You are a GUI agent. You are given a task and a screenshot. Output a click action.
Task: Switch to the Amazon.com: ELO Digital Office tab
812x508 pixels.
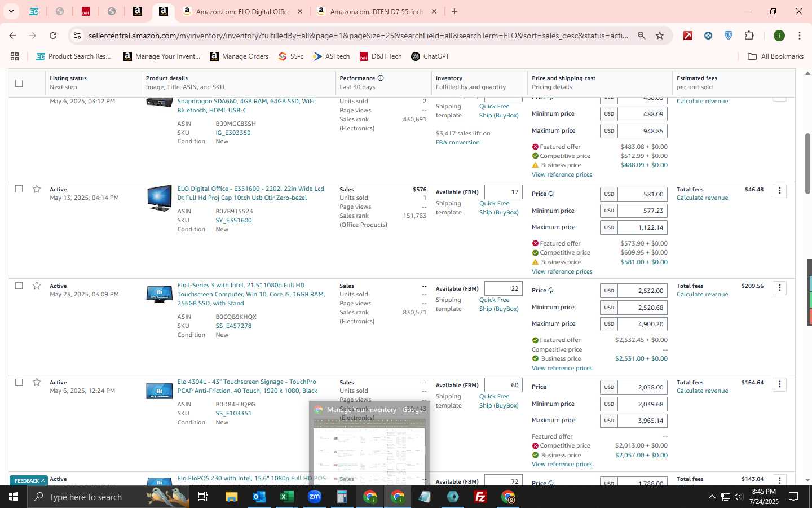(x=242, y=11)
